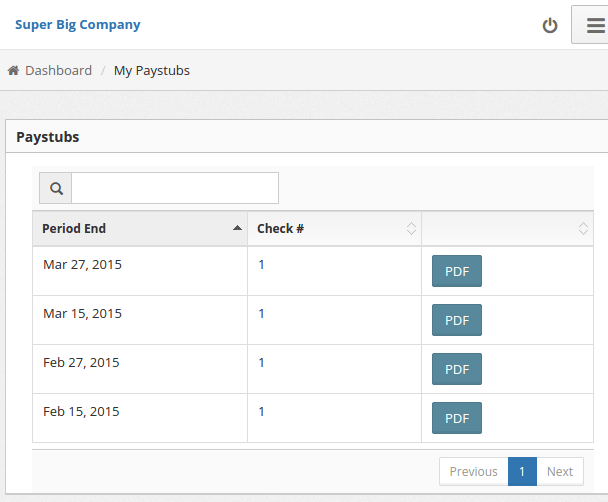Download PDF for Feb 15, 2015

click(457, 418)
